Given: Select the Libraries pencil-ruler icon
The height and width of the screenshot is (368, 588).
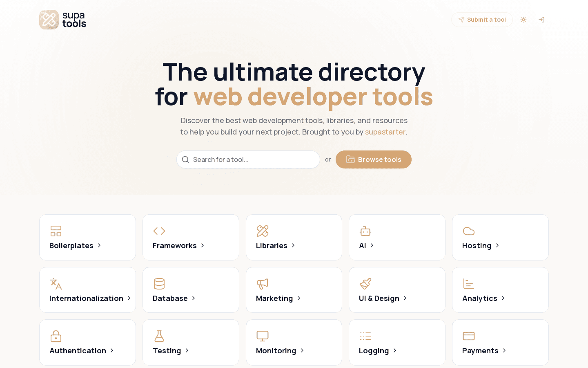Looking at the screenshot, I should (263, 231).
